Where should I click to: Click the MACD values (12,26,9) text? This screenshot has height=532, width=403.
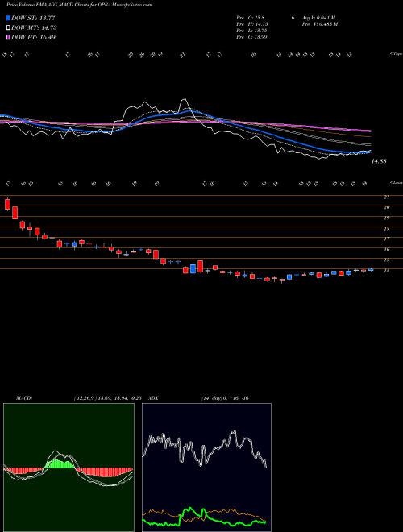pyautogui.click(x=110, y=398)
